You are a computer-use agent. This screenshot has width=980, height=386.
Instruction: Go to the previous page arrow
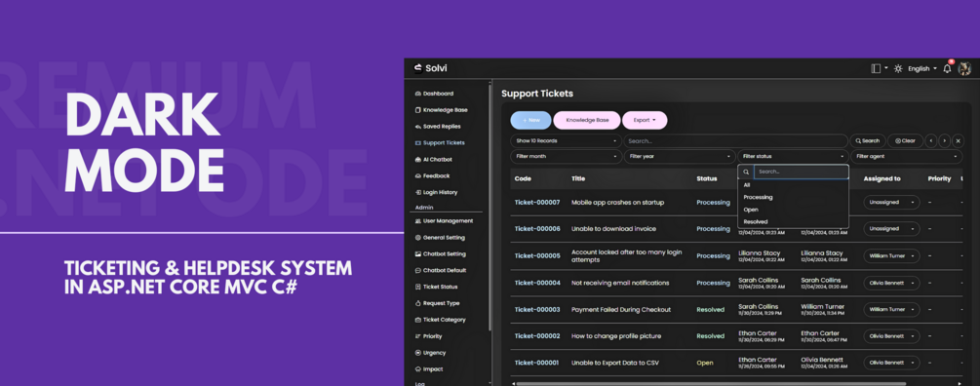tap(931, 141)
